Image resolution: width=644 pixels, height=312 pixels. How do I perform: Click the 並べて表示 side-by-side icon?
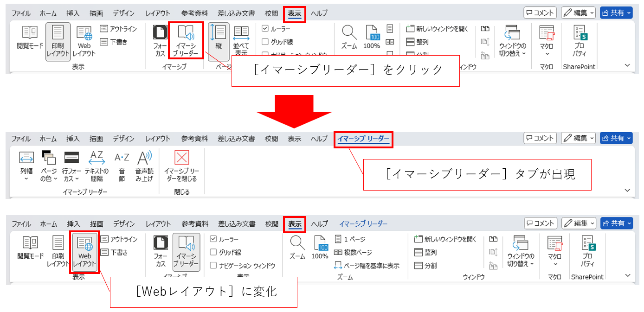coord(241,32)
